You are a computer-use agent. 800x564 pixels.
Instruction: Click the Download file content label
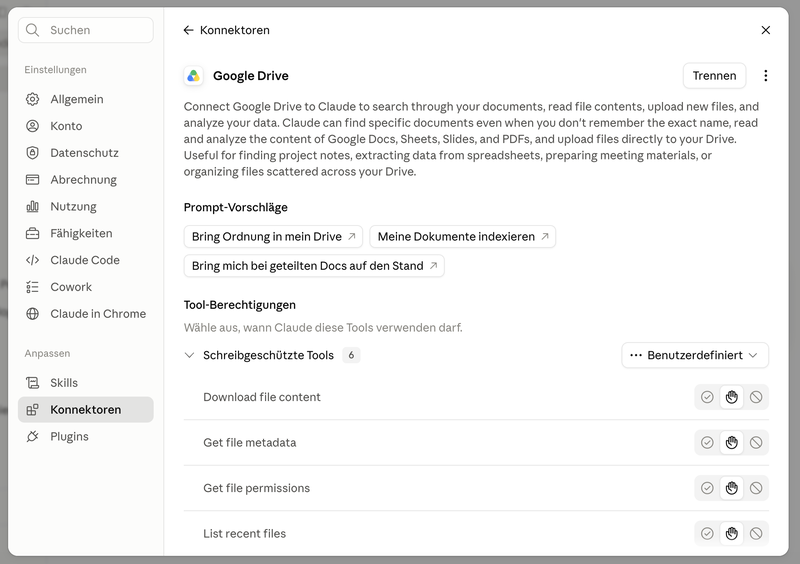(x=262, y=397)
